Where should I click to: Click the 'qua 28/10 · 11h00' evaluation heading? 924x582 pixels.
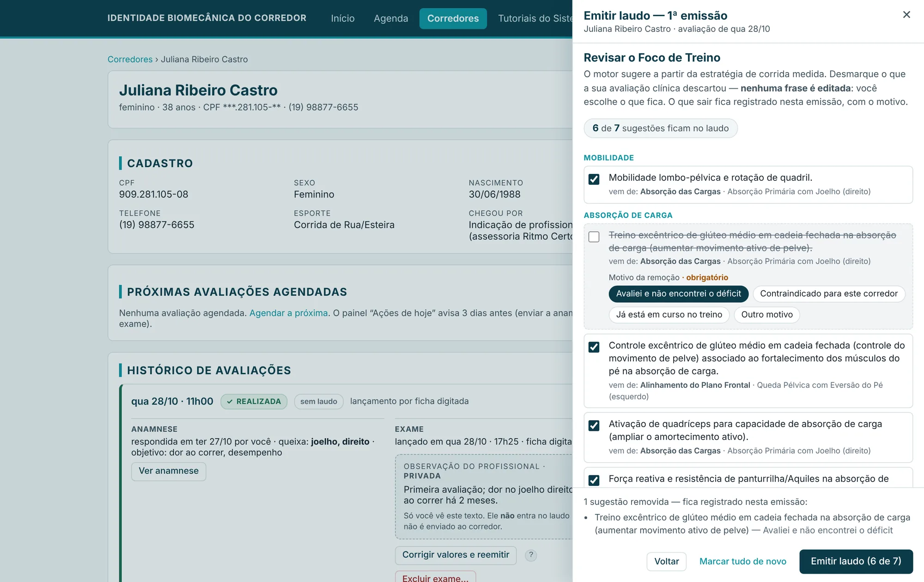pos(172,401)
